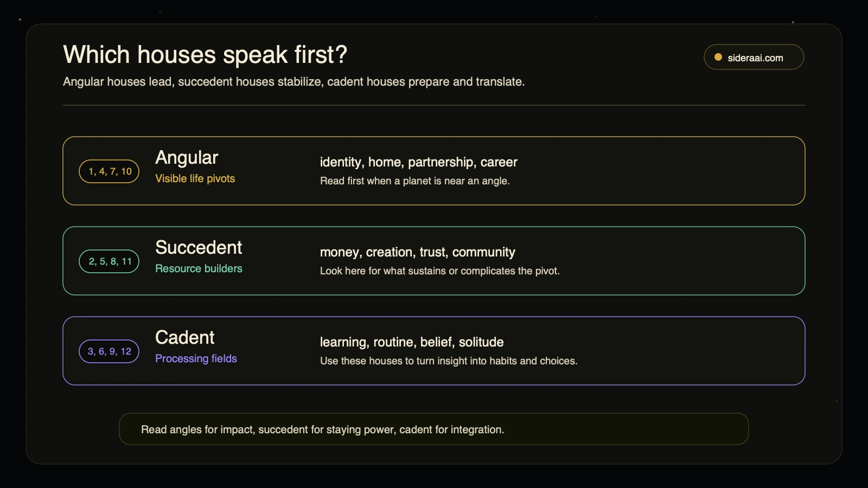Click the 'Which houses speak first?' title

coord(205,55)
